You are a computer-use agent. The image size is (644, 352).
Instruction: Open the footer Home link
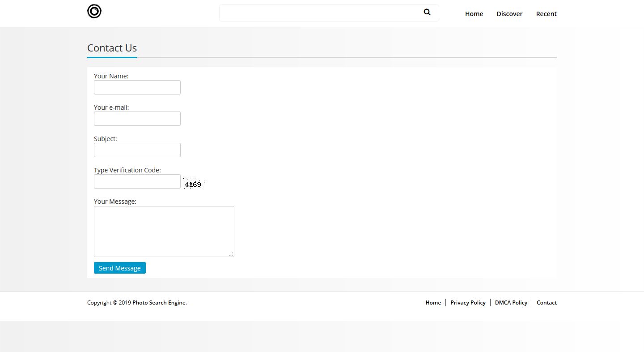[x=433, y=303]
